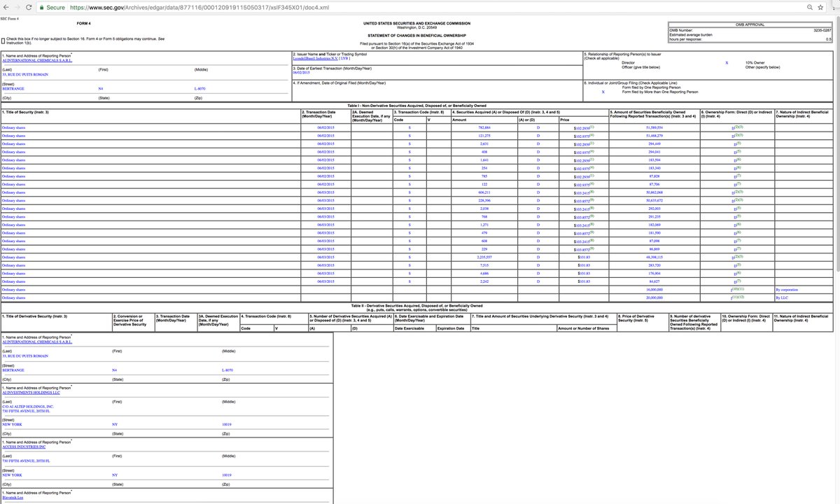The image size is (840, 504).
Task: Click the amount 7,515 cell
Action: tap(483, 265)
